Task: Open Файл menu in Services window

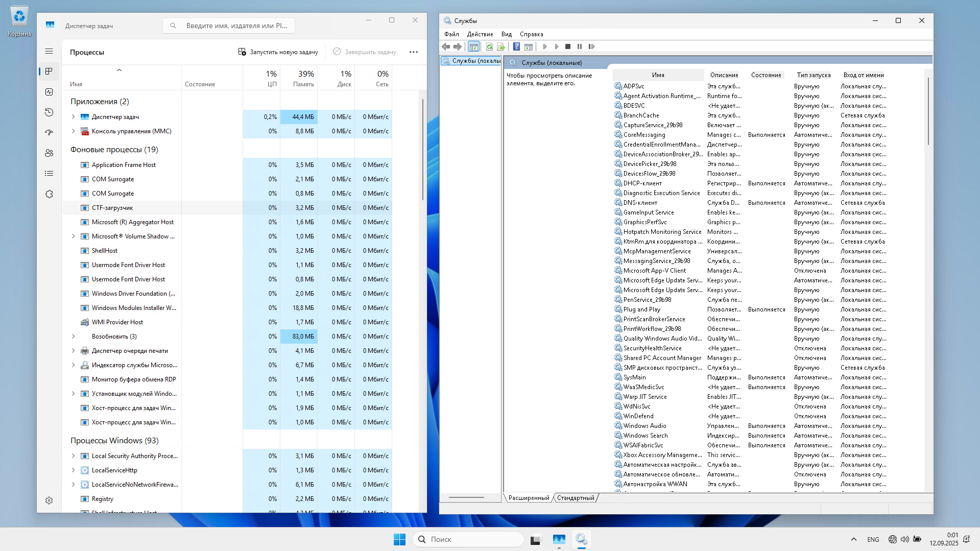Action: [x=451, y=34]
